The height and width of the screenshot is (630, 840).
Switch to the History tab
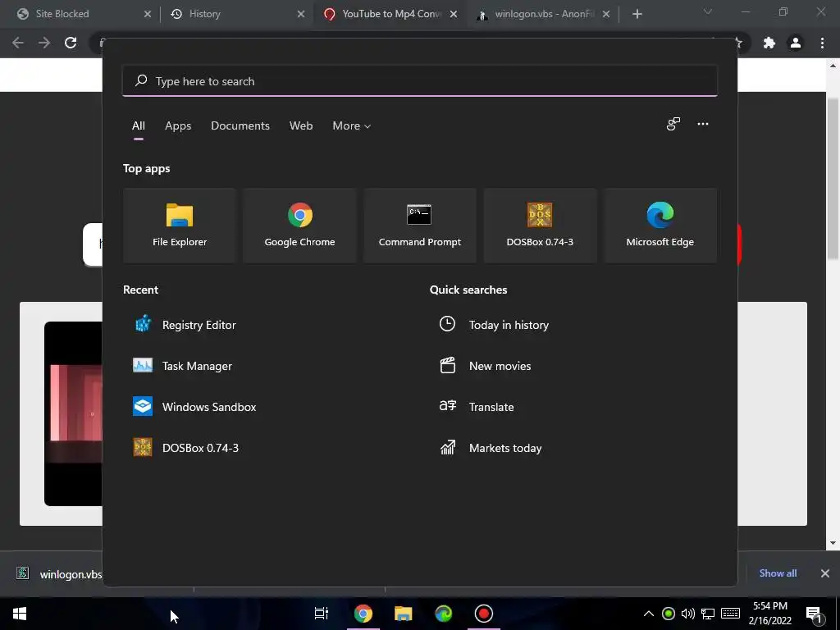click(235, 14)
